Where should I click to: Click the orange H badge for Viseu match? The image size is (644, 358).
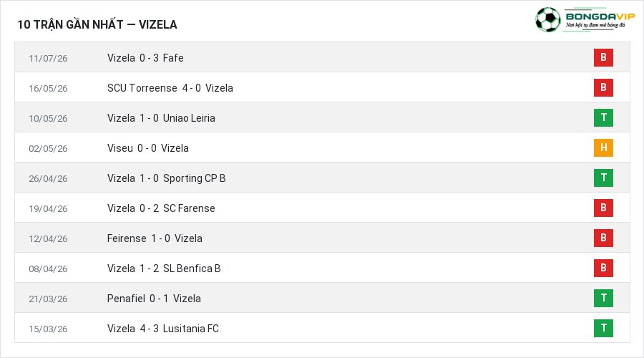(x=603, y=147)
